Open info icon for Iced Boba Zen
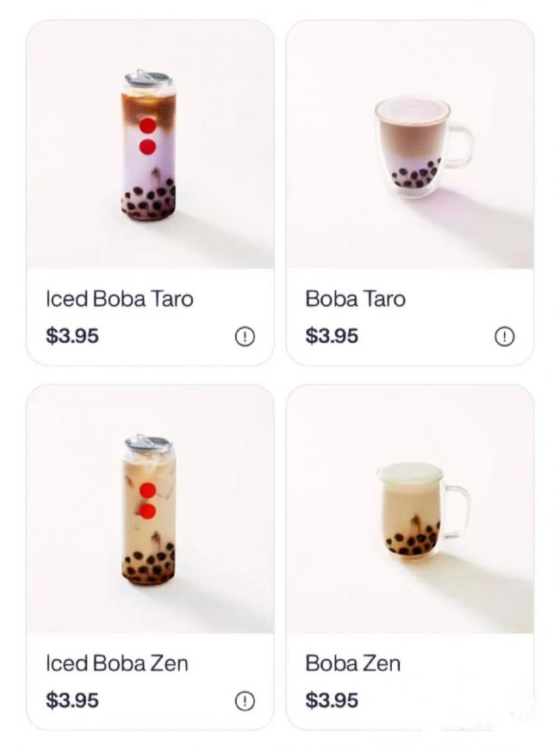This screenshot has width=560, height=746. click(245, 701)
